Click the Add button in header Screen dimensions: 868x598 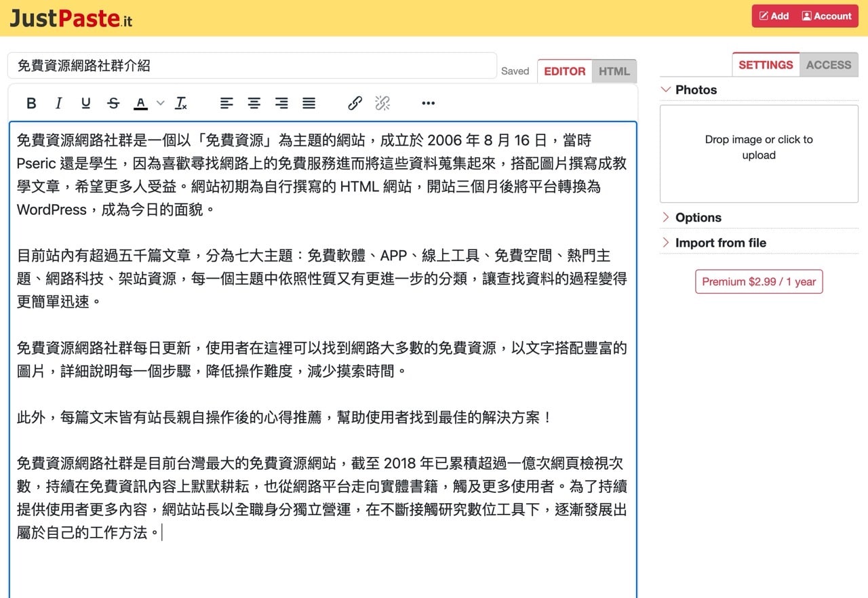(x=774, y=16)
